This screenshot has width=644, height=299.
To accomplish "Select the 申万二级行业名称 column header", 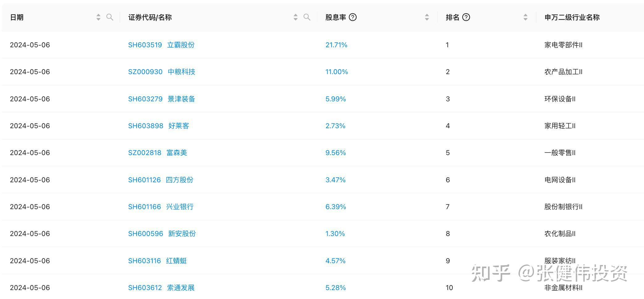I will click(x=572, y=17).
